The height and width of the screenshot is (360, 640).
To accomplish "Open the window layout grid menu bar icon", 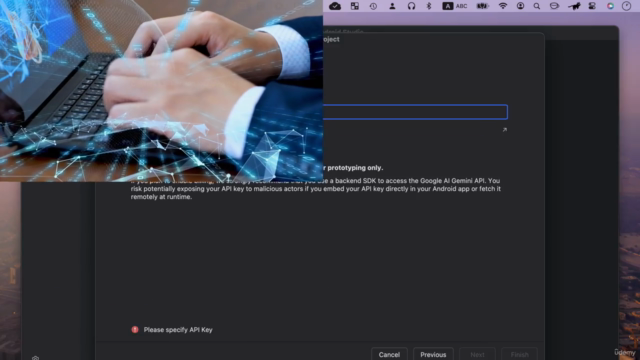I will [x=355, y=6].
